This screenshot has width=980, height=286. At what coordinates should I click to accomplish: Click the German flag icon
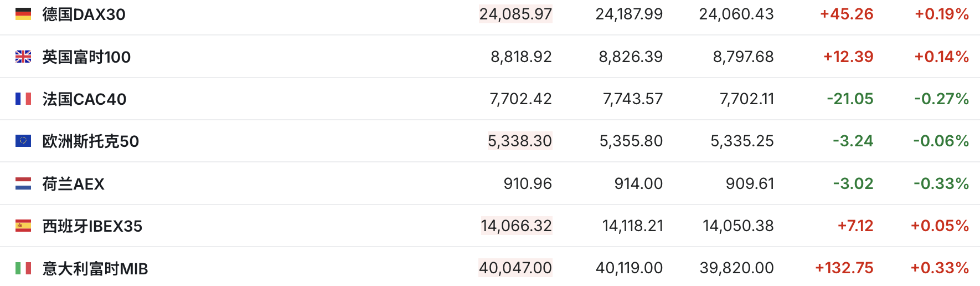click(23, 14)
